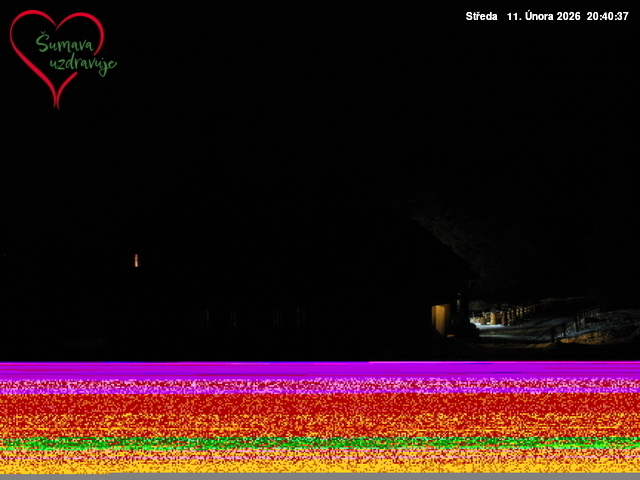Click the weekday "Středa" in the timestamp
Viewport: 640px width, 480px height.
pos(481,17)
